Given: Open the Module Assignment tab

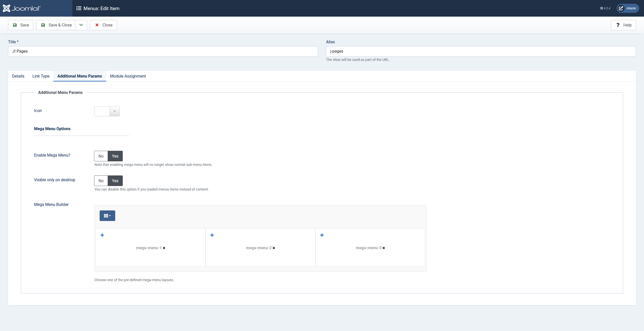Looking at the screenshot, I should pos(128,76).
